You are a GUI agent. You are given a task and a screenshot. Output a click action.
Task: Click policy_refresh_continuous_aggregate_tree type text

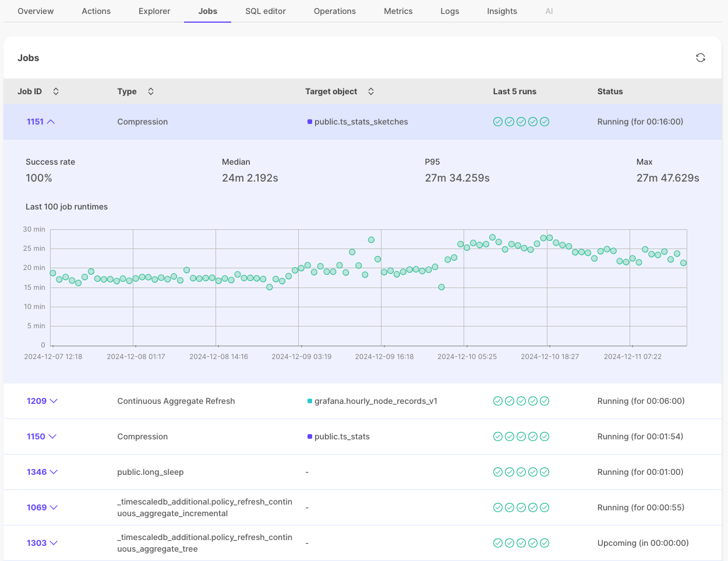click(x=204, y=543)
